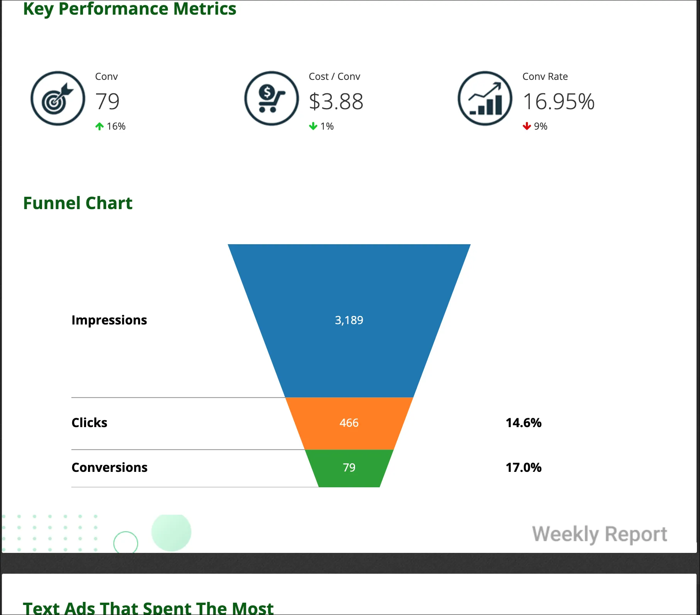Click the shopping cart Cost / Conv icon
This screenshot has height=615, width=700.
(272, 98)
